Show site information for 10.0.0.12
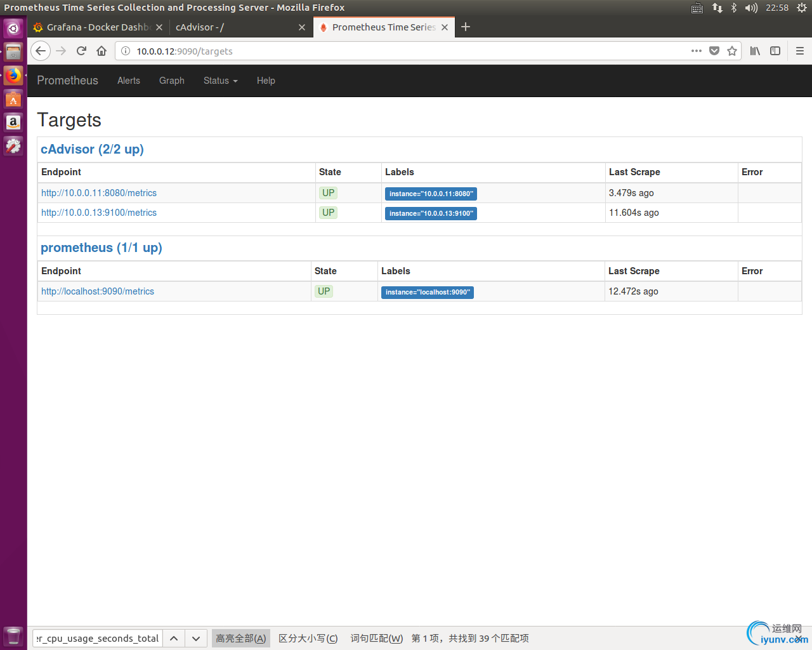 126,51
